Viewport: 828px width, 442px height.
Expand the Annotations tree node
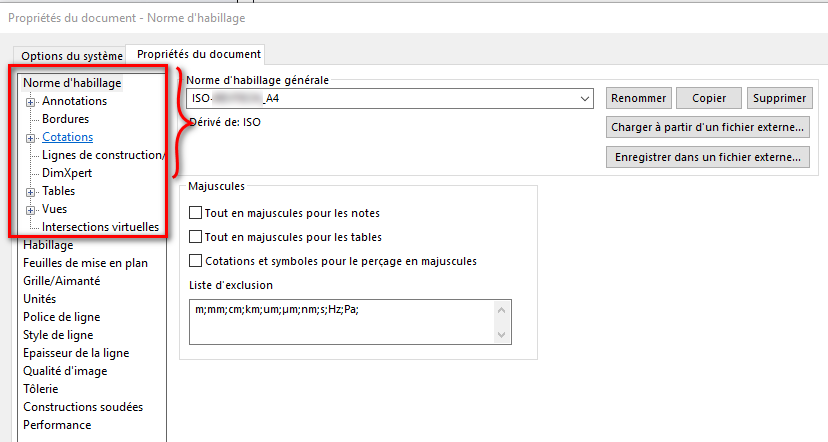(31, 102)
